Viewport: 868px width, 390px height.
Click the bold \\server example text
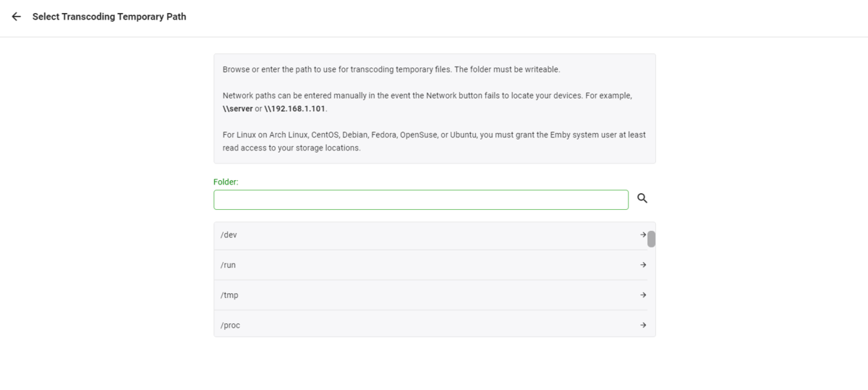point(237,109)
